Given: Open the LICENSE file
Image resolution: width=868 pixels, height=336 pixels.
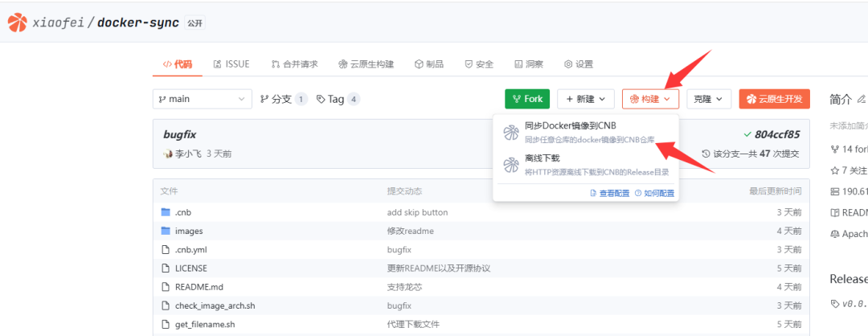Looking at the screenshot, I should point(191,268).
